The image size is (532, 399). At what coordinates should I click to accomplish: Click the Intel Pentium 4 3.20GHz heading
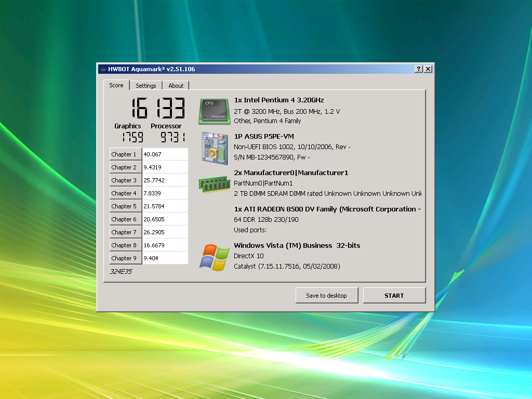click(x=279, y=100)
